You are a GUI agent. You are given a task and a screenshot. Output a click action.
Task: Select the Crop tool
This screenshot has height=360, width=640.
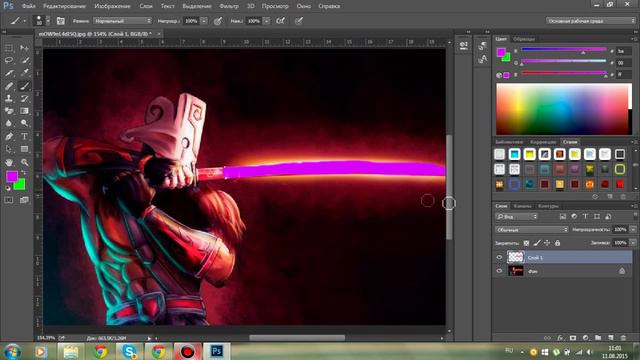click(9, 73)
